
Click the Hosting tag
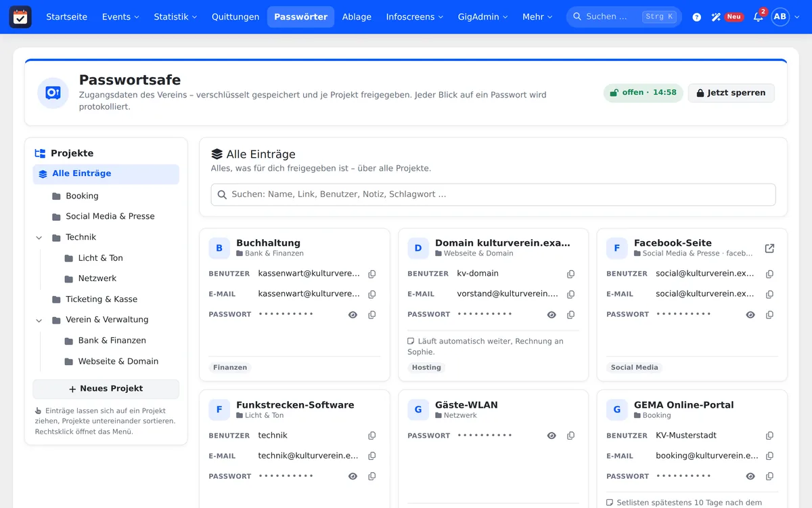pos(426,368)
